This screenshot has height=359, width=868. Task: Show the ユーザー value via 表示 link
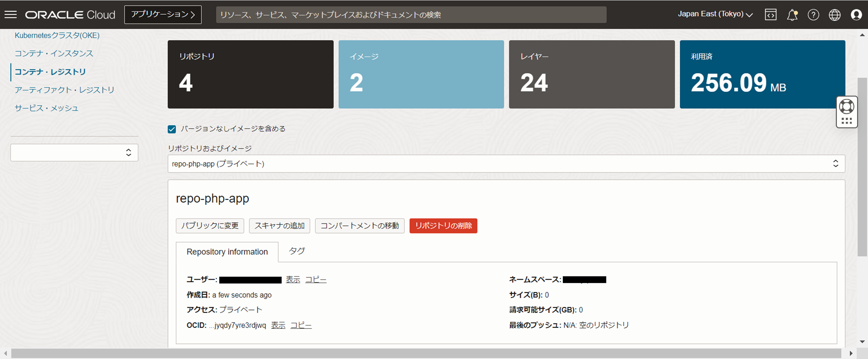click(293, 280)
